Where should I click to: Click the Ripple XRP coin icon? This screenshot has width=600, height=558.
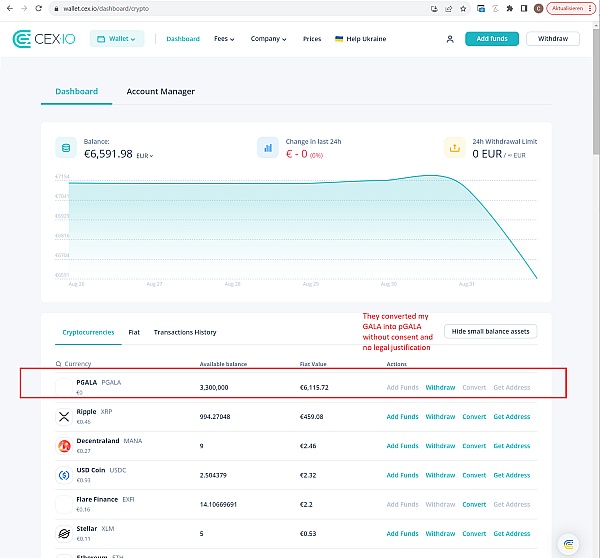pos(64,417)
